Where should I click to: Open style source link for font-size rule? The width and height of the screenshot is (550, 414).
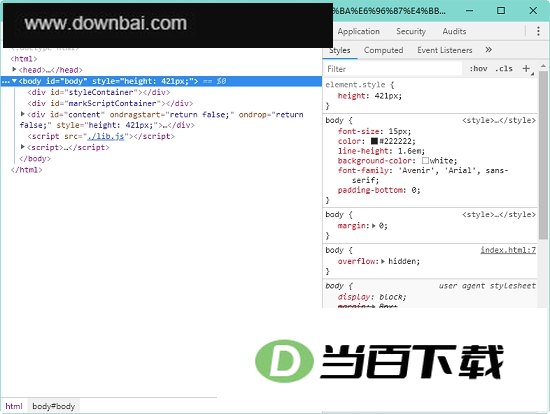click(x=499, y=120)
